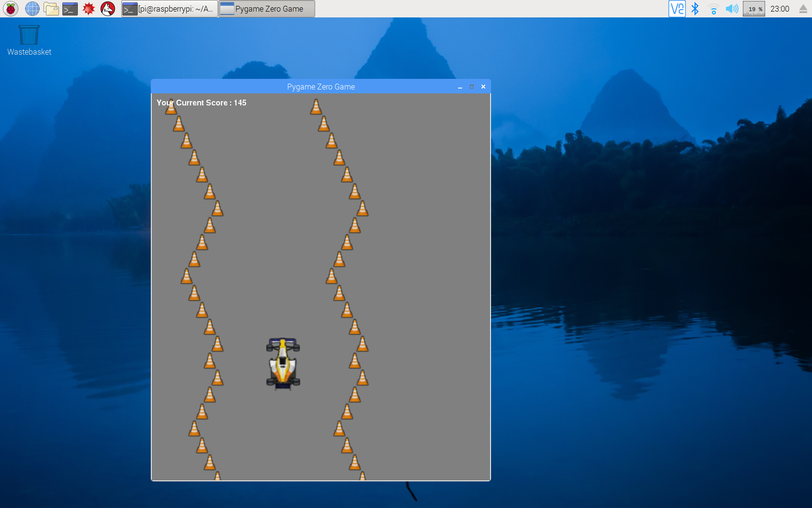
Task: Launch the web browser from the taskbar
Action: pos(32,8)
